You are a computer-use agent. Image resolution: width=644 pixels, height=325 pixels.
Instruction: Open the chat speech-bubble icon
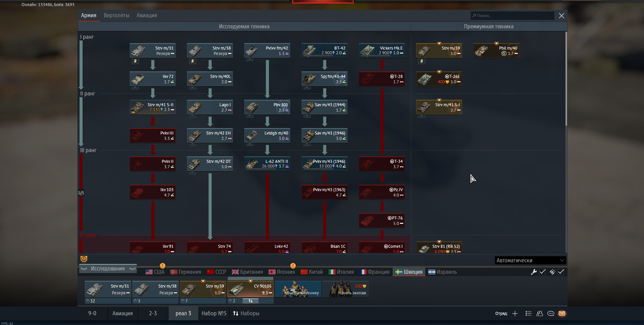(x=551, y=314)
